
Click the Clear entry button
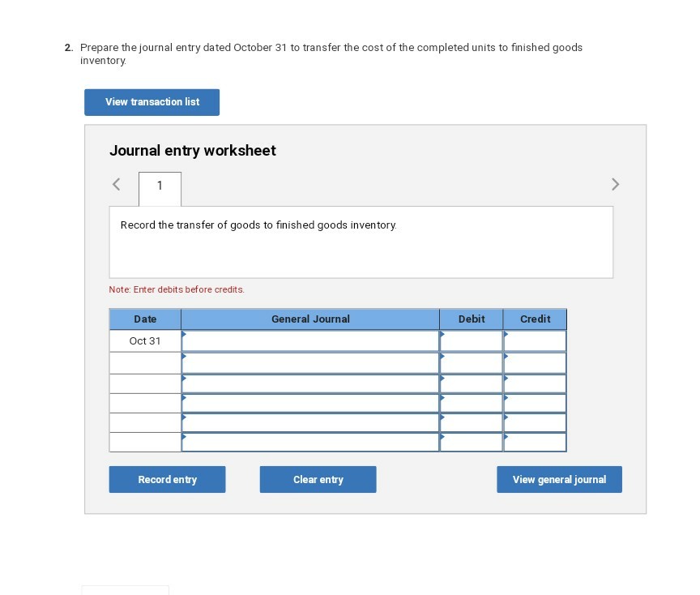click(318, 479)
